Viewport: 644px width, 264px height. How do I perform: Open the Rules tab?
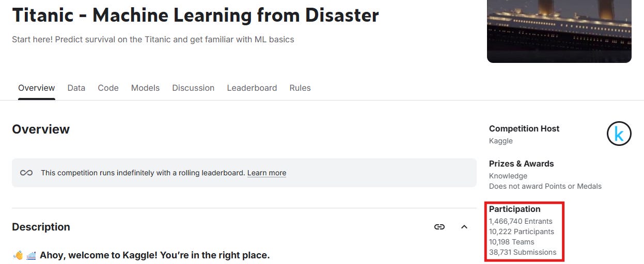point(300,88)
